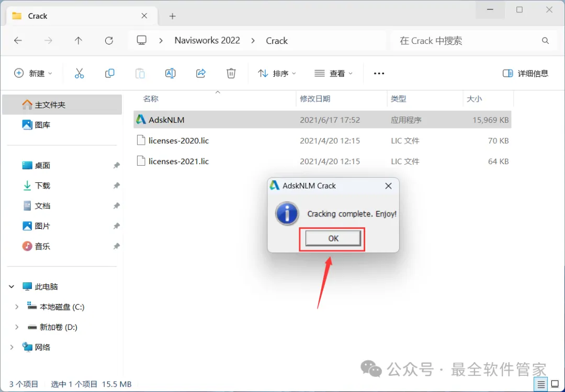Close the AdskNLM Crack dialog

pos(388,186)
